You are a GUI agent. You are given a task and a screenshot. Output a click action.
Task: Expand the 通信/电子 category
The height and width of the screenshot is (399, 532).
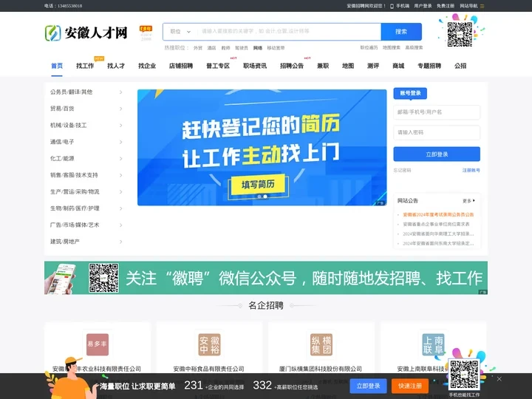(x=86, y=142)
